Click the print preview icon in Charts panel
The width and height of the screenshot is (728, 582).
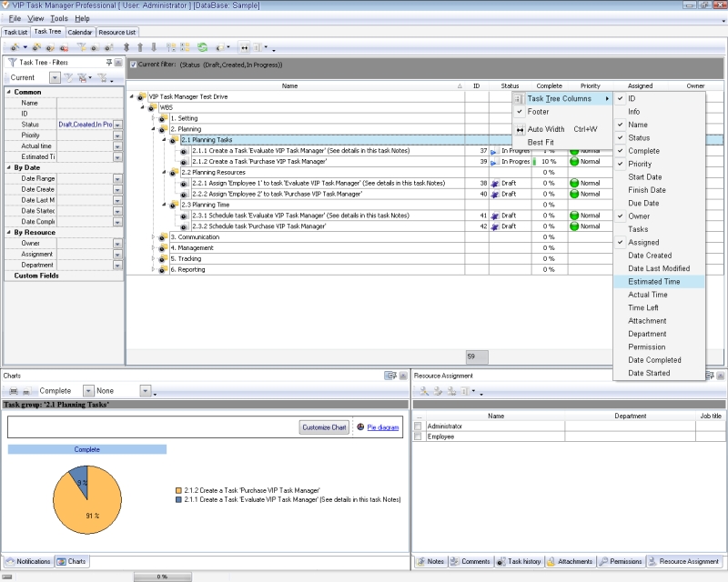click(x=27, y=391)
